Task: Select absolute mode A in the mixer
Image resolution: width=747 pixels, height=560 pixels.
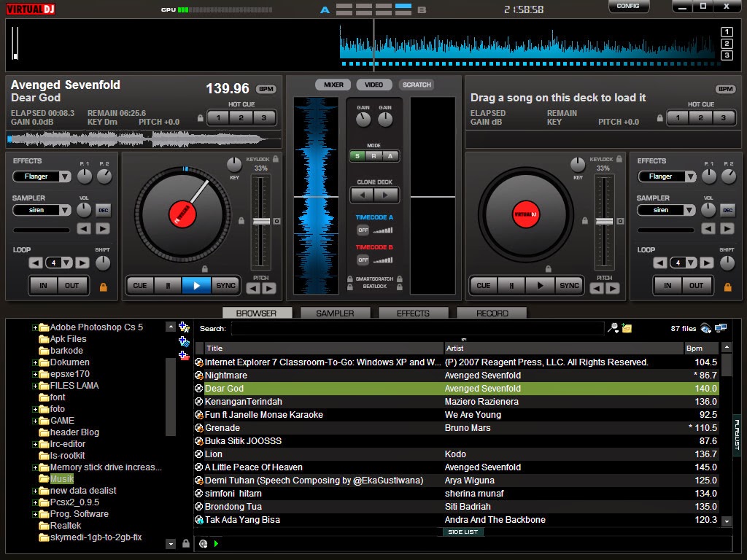Action: coord(390,156)
